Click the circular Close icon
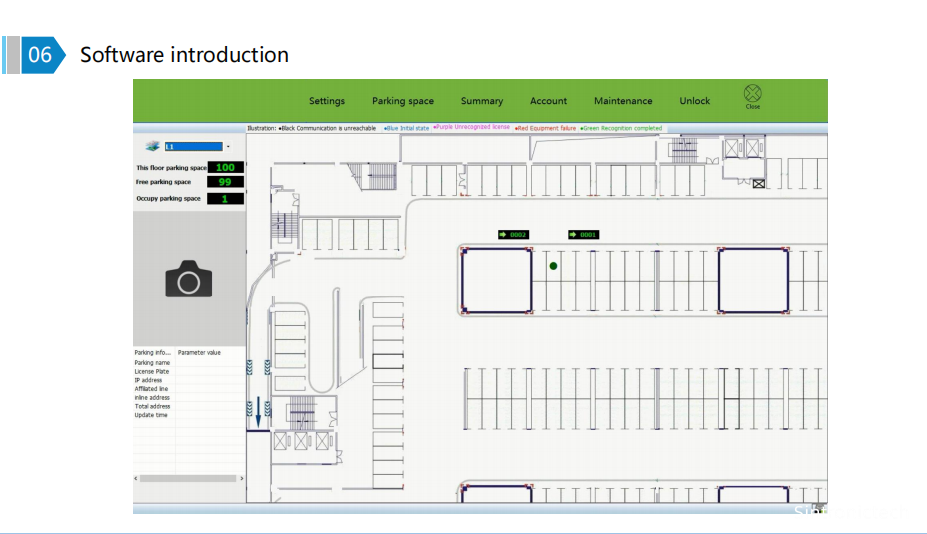The image size is (927, 534). [752, 94]
